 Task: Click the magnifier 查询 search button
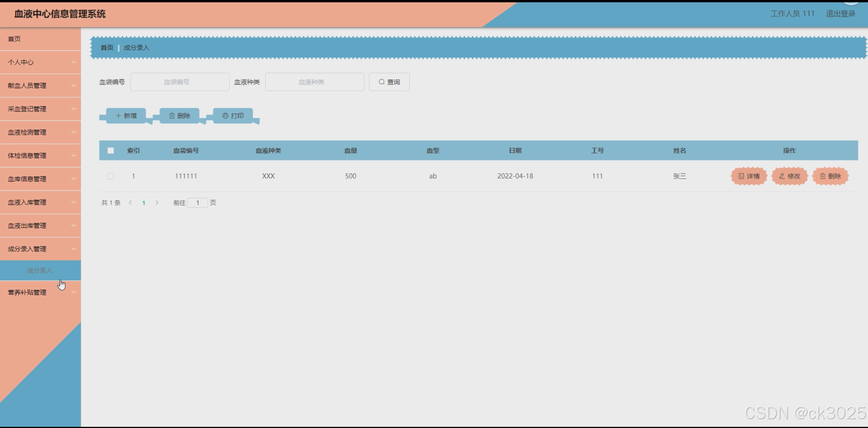(389, 82)
